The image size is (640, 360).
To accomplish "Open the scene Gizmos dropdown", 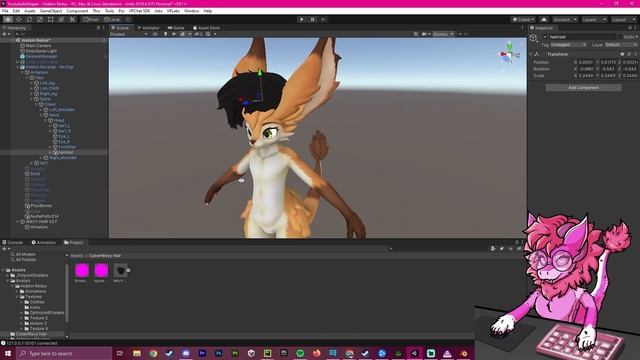I will click(443, 34).
